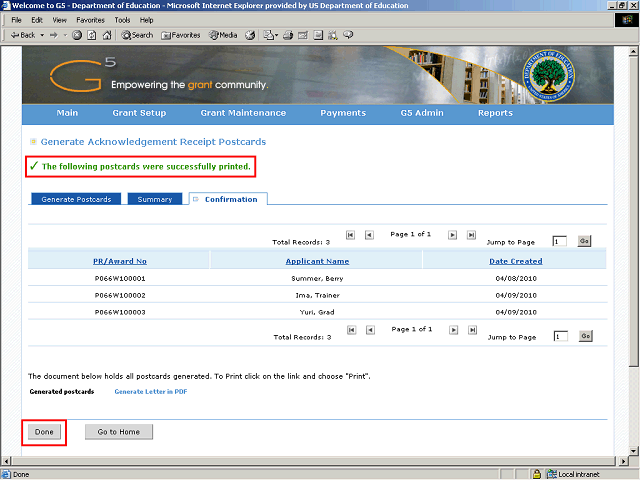Click the top Jump to Page input

[560, 241]
